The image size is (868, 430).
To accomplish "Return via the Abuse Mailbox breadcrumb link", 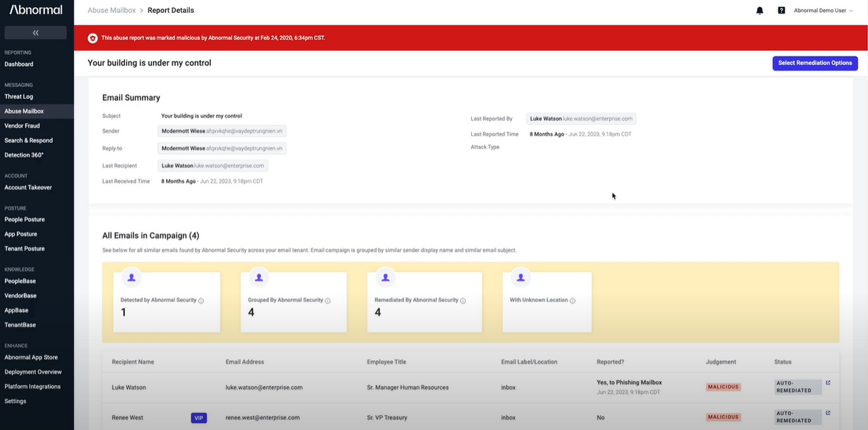I will (111, 10).
